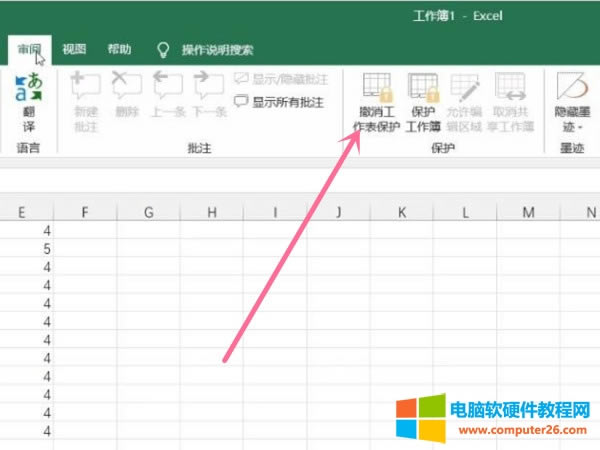Toggle Show/Hide Comment (显示/隐藏批注)

pyautogui.click(x=279, y=78)
